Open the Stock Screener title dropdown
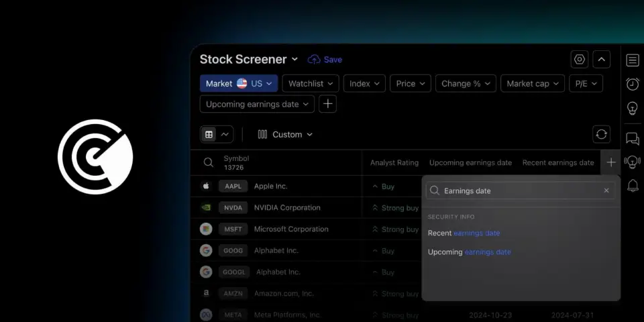Image resolution: width=644 pixels, height=322 pixels. [249, 60]
